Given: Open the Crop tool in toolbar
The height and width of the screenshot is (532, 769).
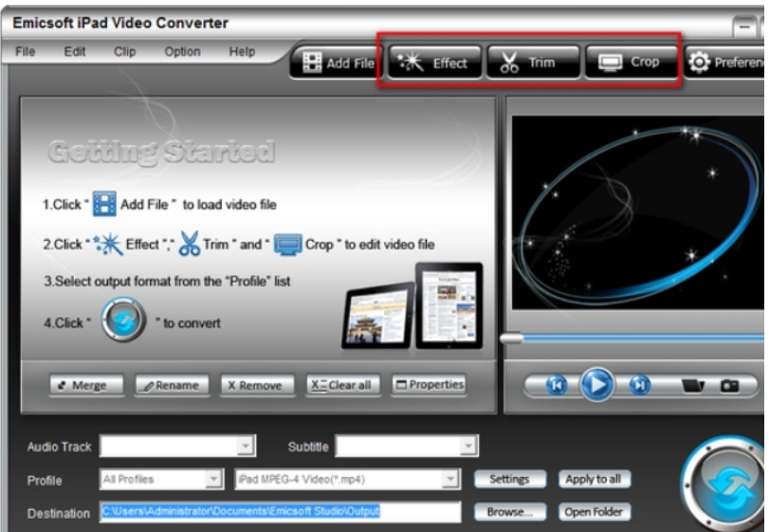Looking at the screenshot, I should coord(632,63).
